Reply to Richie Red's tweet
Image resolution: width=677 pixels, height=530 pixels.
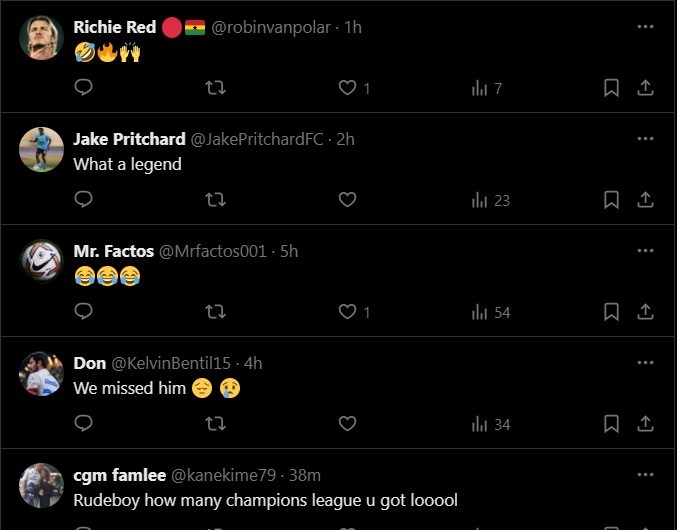point(84,88)
